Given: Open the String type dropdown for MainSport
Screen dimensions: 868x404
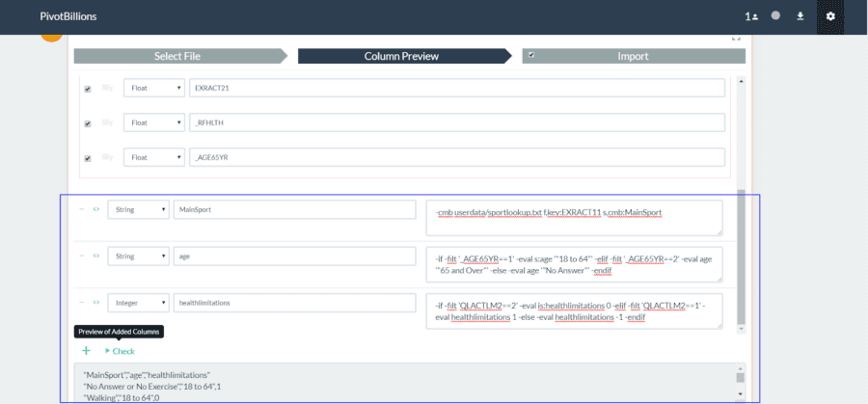Looking at the screenshot, I should pyautogui.click(x=138, y=210).
